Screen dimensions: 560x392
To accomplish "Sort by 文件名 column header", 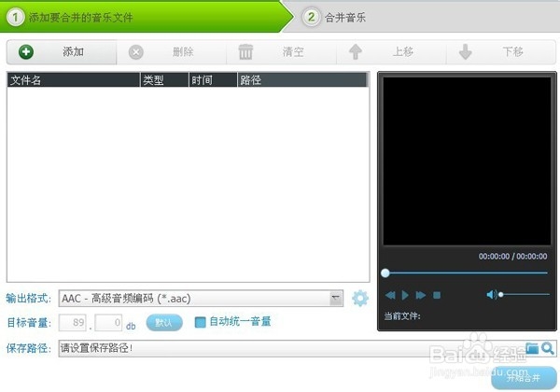I will (73, 80).
